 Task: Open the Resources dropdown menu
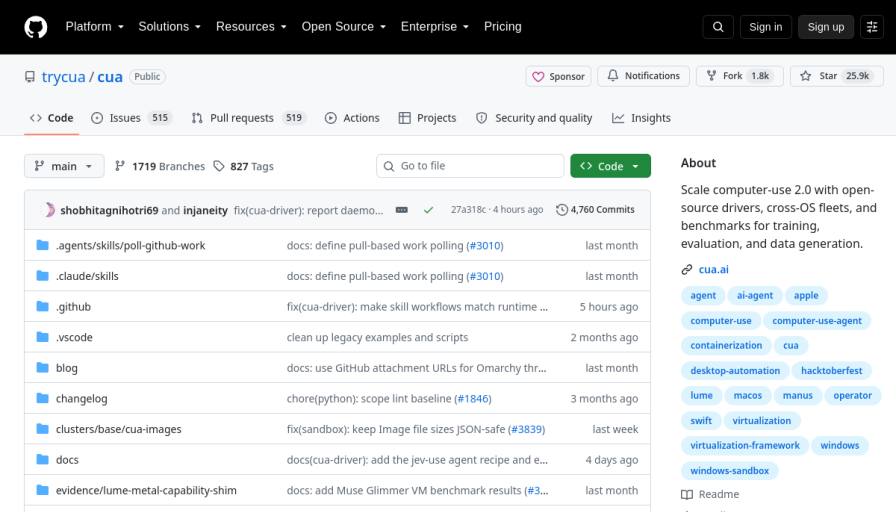pyautogui.click(x=251, y=27)
